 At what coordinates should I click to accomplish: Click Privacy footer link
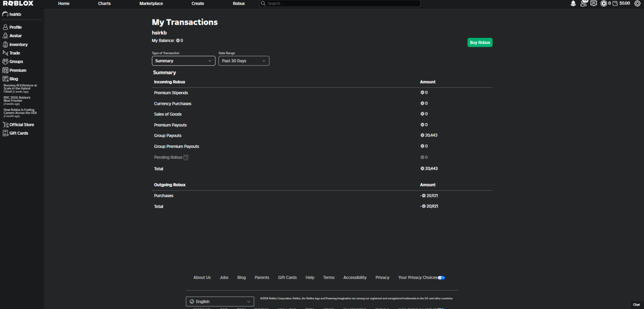coord(382,278)
